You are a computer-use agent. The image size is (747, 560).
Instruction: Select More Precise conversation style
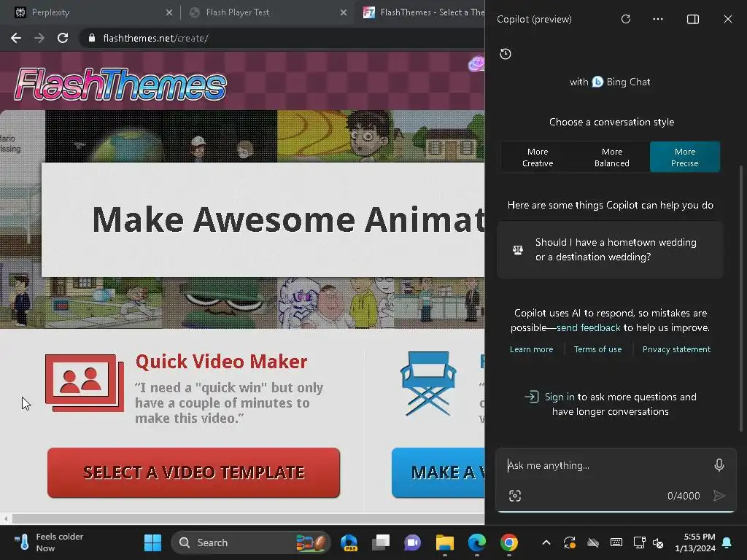[684, 157]
